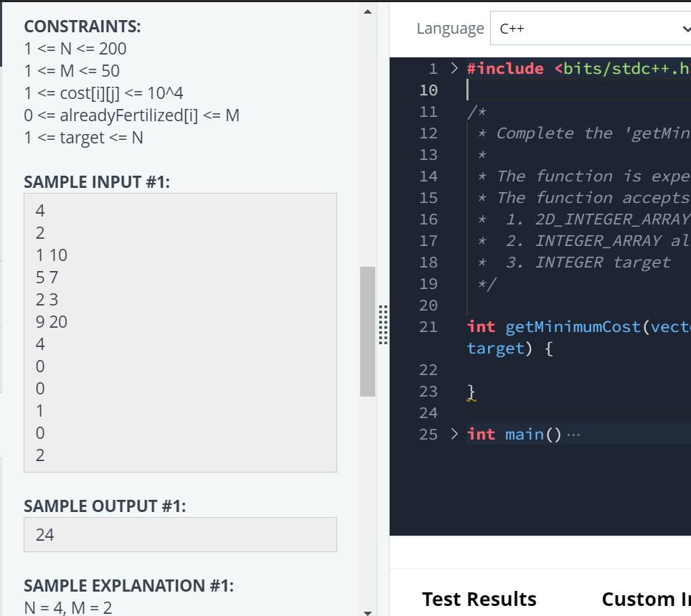This screenshot has width=691, height=616.
Task: Click the getMinimumCost function name in editor
Action: click(573, 327)
